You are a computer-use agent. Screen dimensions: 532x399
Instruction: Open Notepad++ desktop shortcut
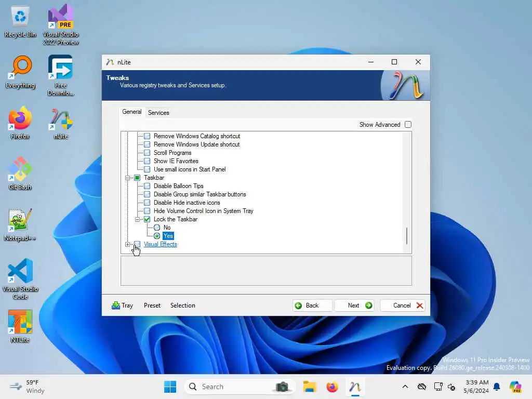coord(20,225)
